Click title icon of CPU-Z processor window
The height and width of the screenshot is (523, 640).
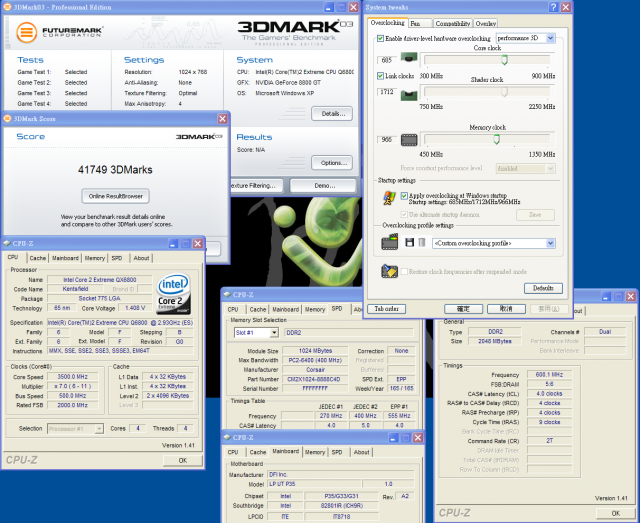(7, 243)
